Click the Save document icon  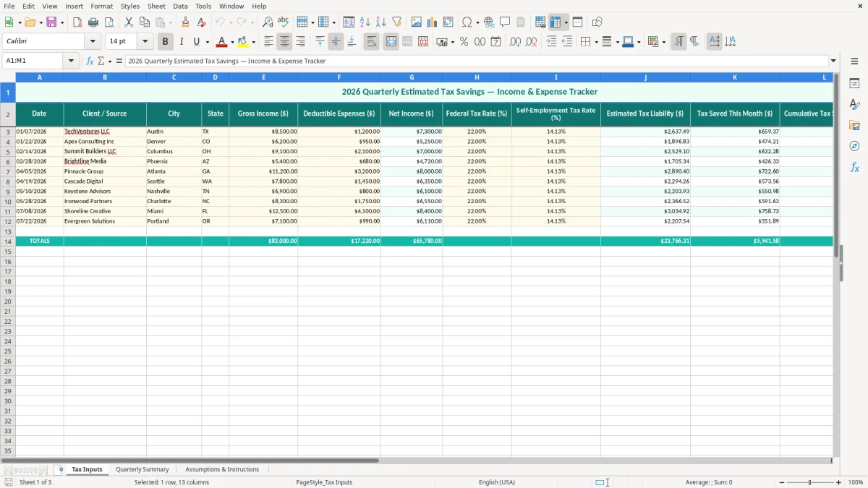(x=51, y=22)
